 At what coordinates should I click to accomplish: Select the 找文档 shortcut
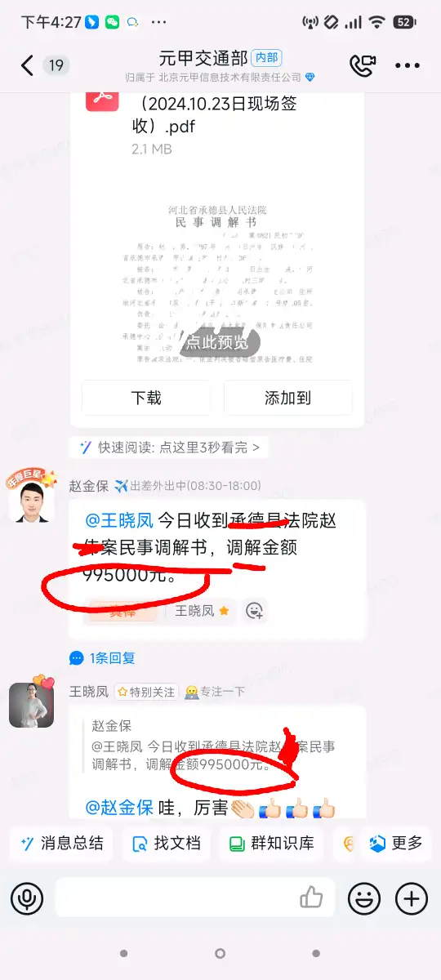167,843
